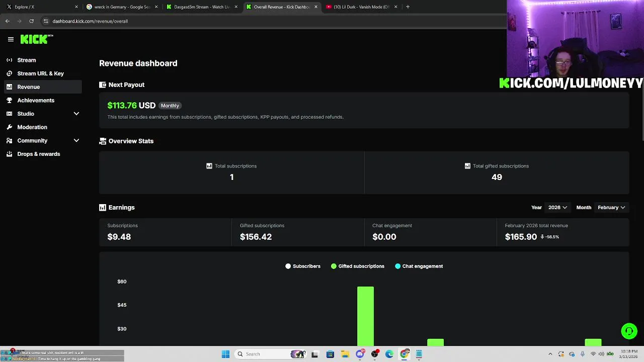The width and height of the screenshot is (644, 362).
Task: Show hidden system tray icons
Action: pyautogui.click(x=550, y=354)
